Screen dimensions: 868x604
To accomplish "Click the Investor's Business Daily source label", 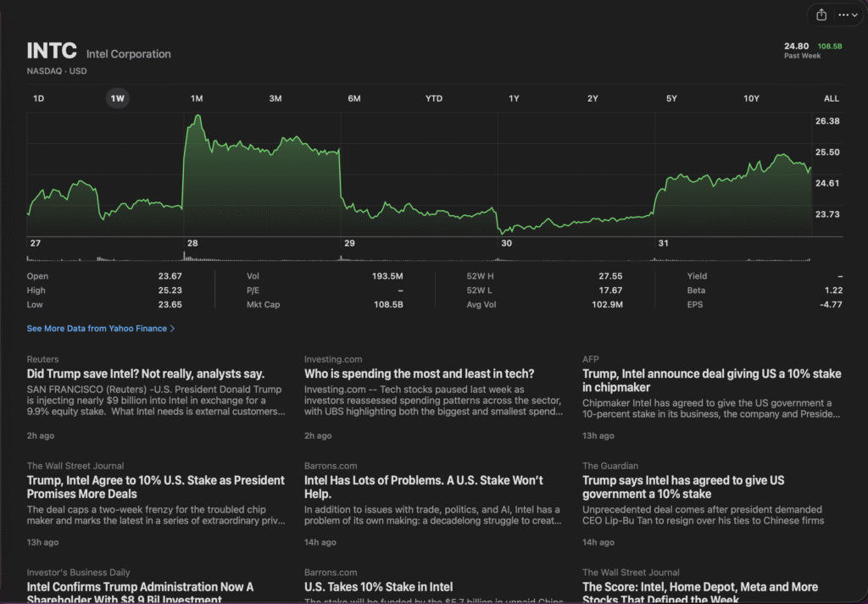I will pos(78,573).
